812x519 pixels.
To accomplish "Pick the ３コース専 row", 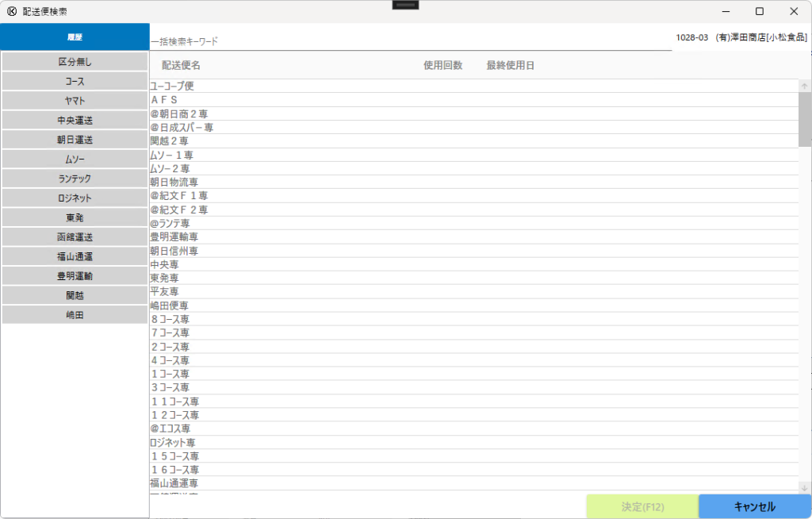I will [474, 387].
